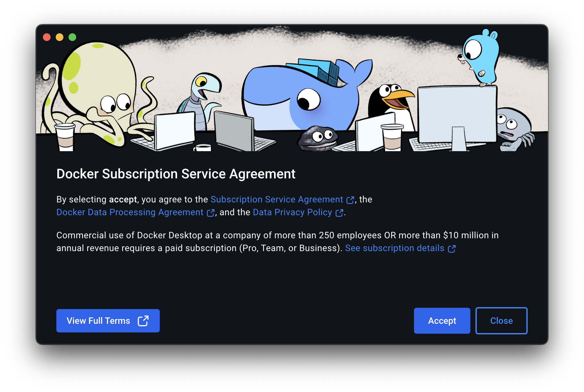Click the external-link icon after subscription details

click(x=452, y=249)
